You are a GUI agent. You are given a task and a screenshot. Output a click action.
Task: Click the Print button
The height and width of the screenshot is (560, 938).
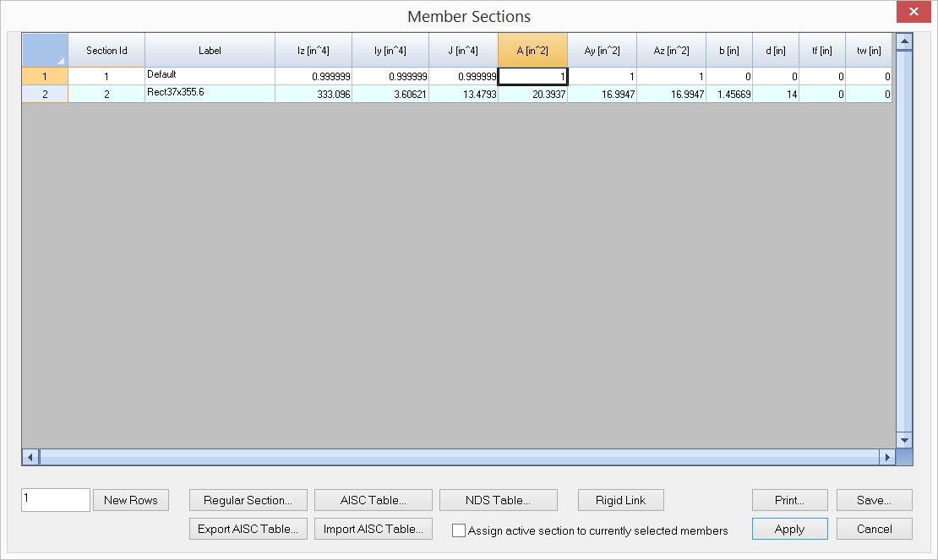[788, 500]
